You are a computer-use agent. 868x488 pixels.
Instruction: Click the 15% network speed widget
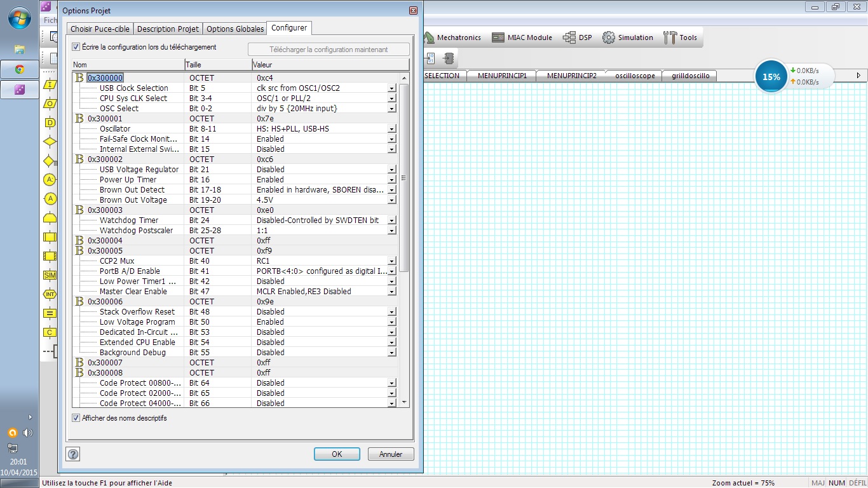pyautogui.click(x=771, y=77)
